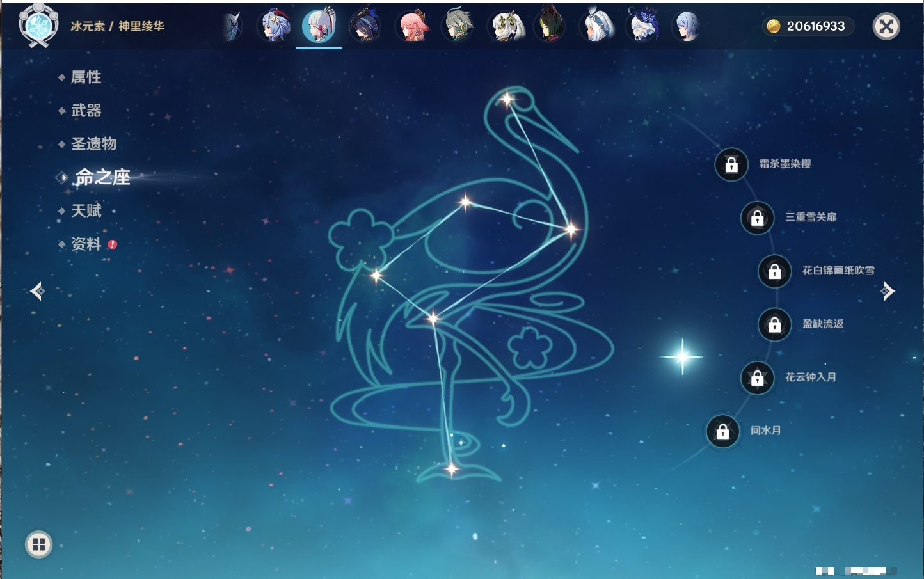The image size is (924, 579).
Task: Select the grey-green-haired male character portrait
Action: (x=458, y=27)
